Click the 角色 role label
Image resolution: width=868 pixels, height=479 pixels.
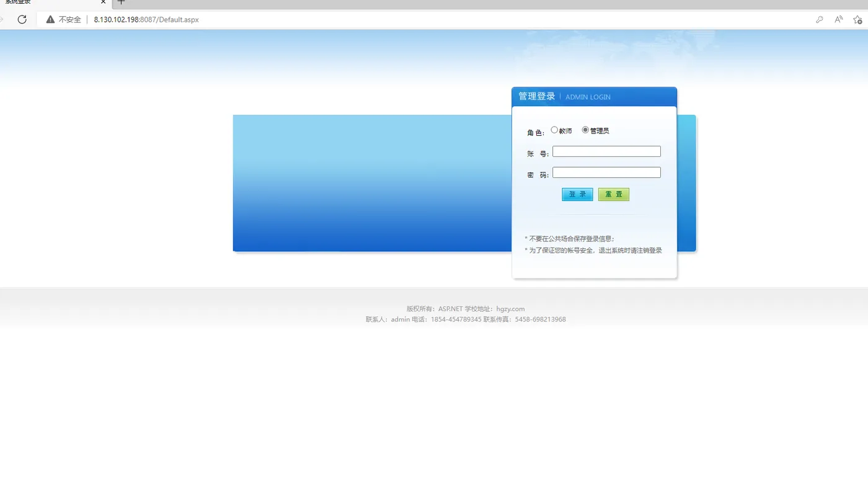click(536, 133)
